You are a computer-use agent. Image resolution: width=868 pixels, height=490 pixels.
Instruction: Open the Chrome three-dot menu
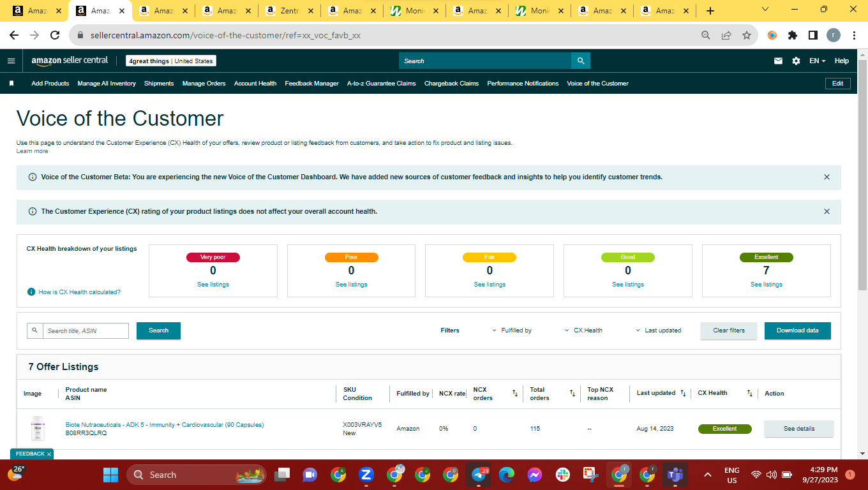(853, 36)
